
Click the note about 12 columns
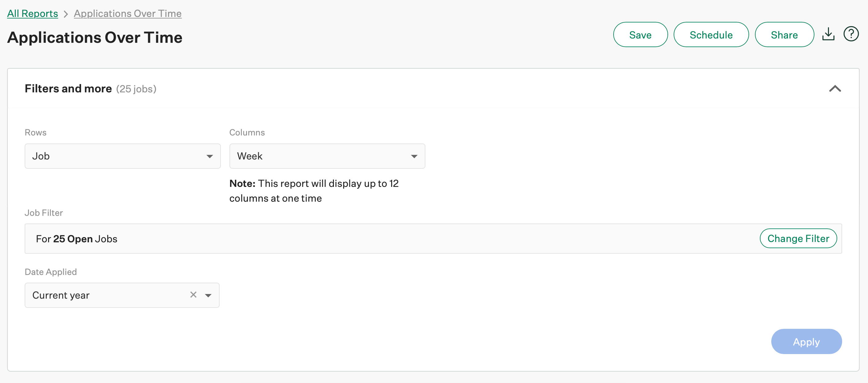coord(314,191)
